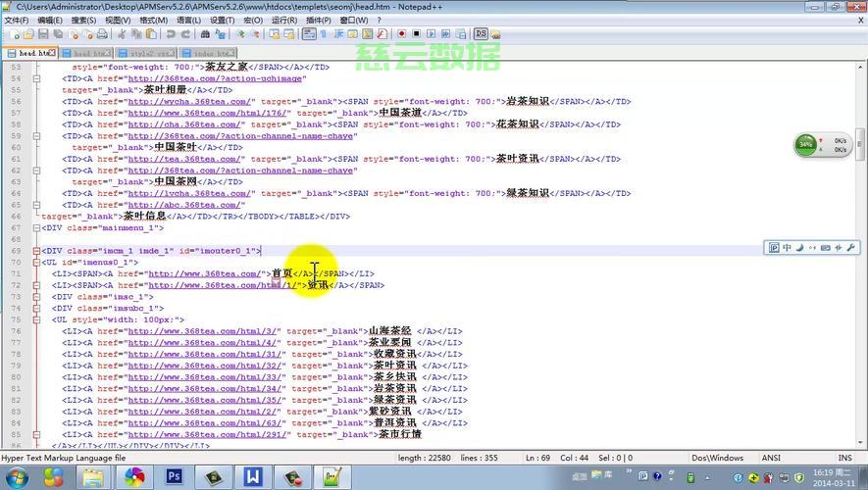Click the Save recorded macro icon

tap(461, 34)
